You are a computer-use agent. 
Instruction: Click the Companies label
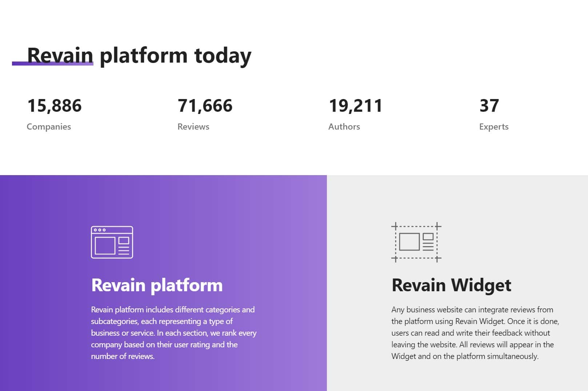[x=49, y=127]
